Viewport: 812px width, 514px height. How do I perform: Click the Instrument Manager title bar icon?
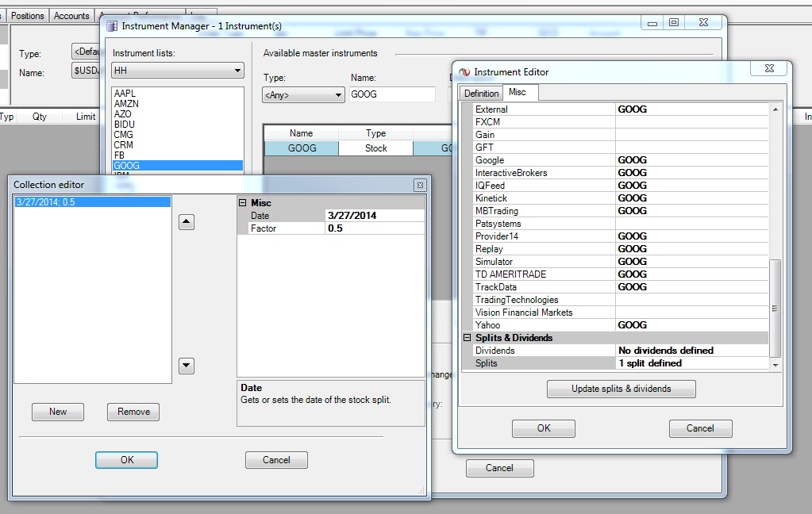click(112, 26)
